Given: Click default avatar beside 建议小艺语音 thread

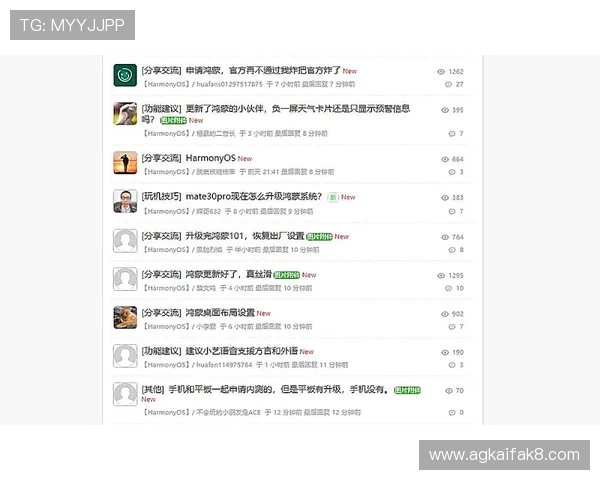Looking at the screenshot, I should [x=125, y=356].
